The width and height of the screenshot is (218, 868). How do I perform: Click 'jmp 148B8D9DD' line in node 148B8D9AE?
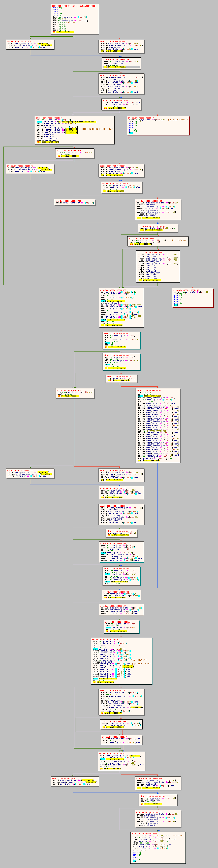click(149, 787)
